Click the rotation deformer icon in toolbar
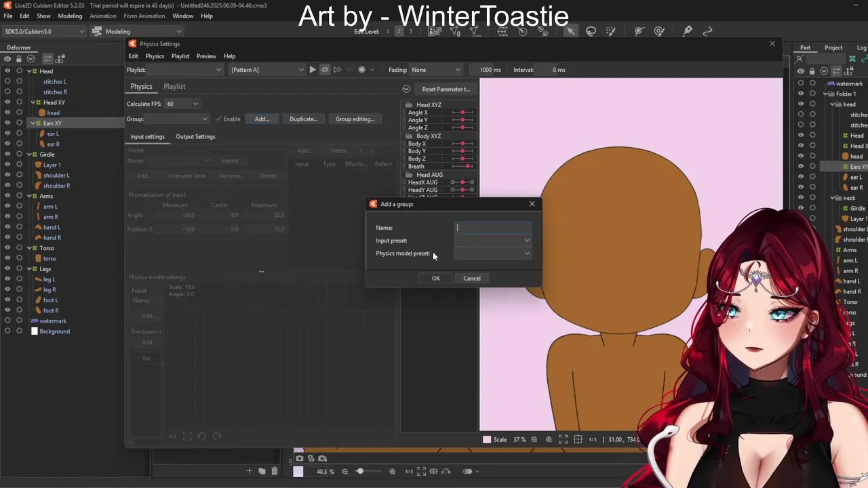The height and width of the screenshot is (488, 868). 523,31
